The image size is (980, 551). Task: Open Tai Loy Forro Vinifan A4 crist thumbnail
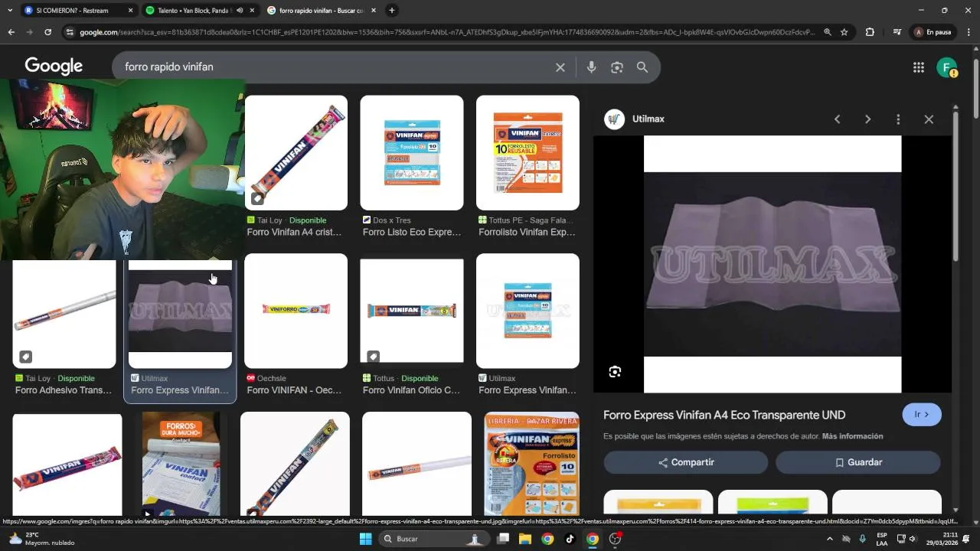coord(296,152)
